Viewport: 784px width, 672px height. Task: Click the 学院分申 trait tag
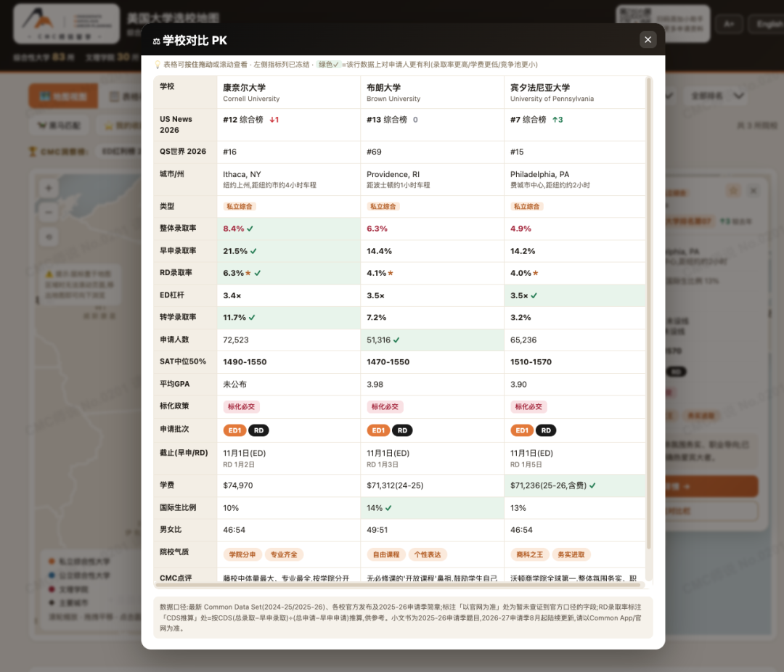[x=242, y=554]
